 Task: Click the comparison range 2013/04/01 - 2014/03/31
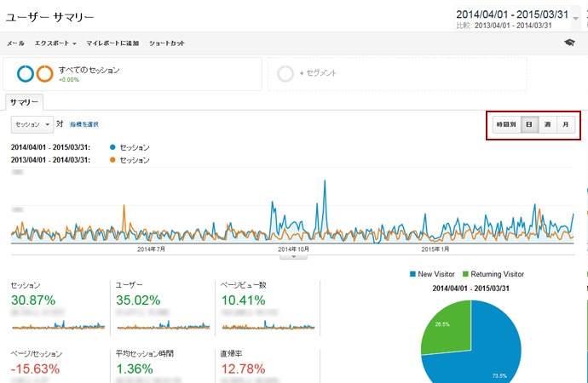[x=513, y=26]
